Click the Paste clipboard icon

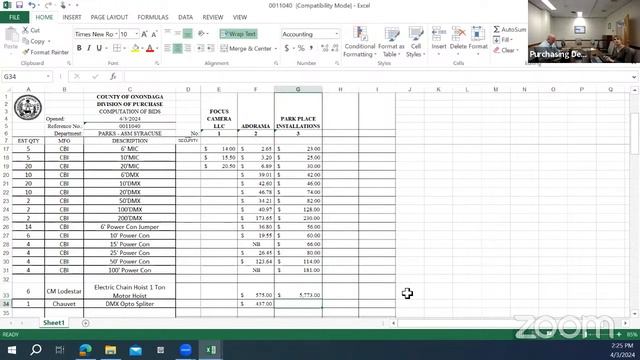coord(11,36)
